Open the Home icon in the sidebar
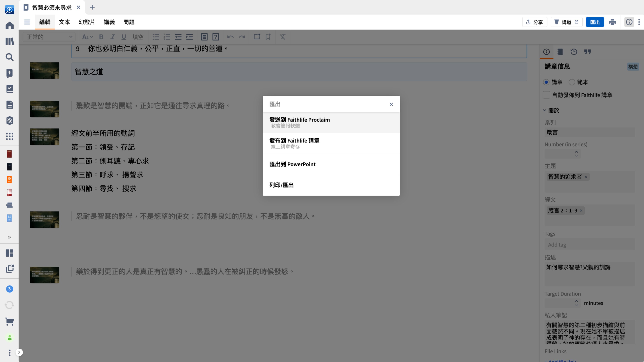This screenshot has height=362, width=644. [x=10, y=25]
